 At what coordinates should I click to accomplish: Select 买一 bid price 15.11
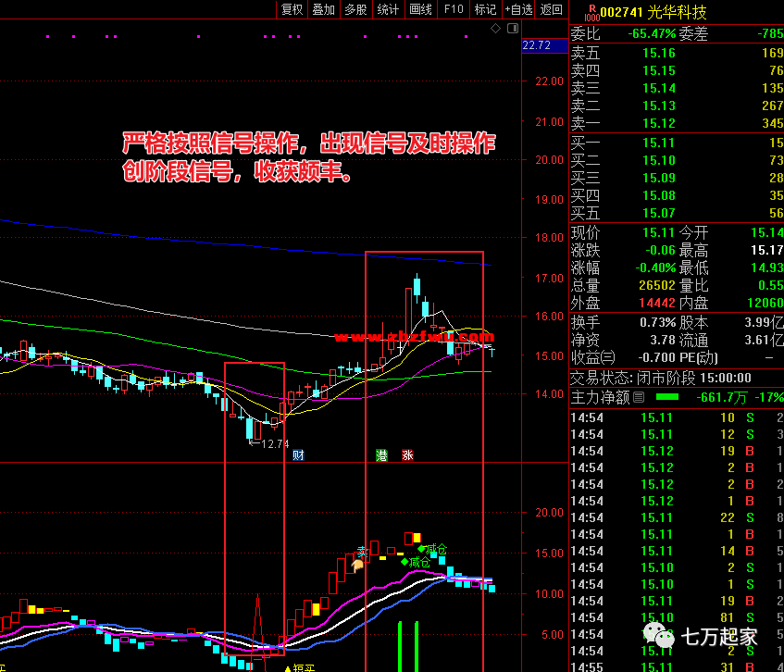click(x=658, y=143)
